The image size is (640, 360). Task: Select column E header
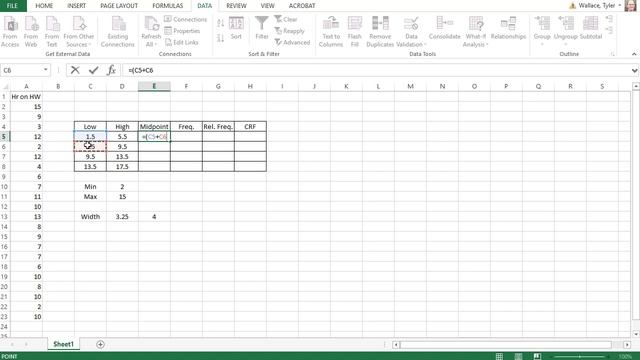[154, 86]
